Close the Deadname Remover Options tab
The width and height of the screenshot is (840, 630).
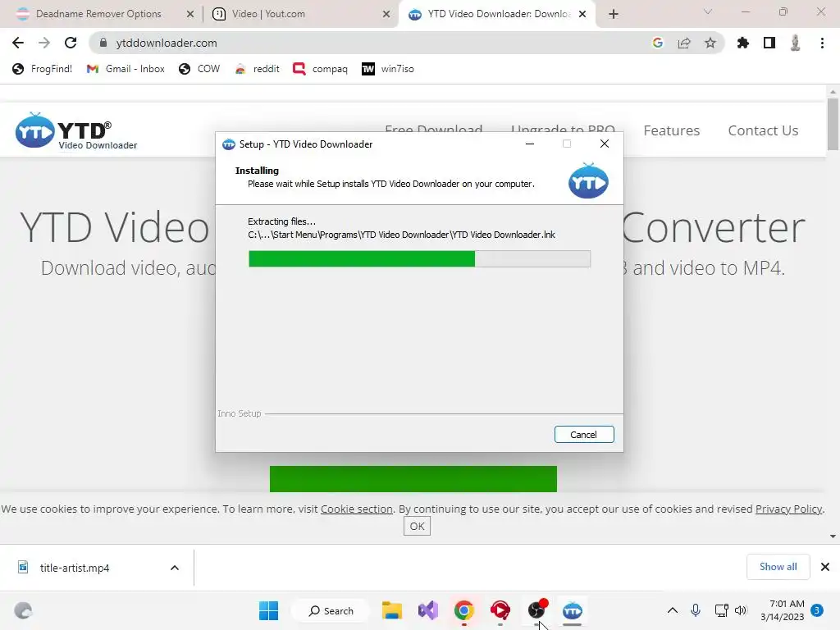click(x=190, y=14)
